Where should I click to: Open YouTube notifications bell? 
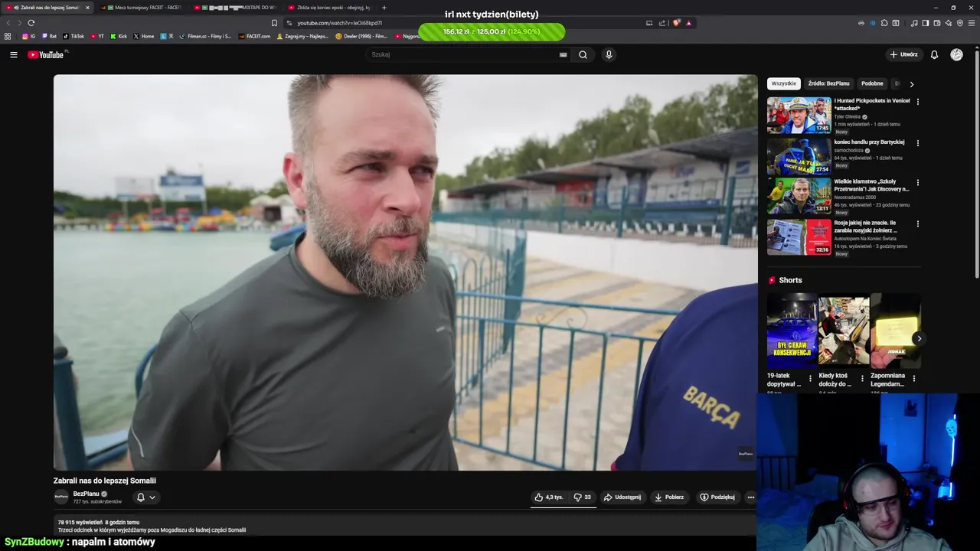pyautogui.click(x=934, y=54)
